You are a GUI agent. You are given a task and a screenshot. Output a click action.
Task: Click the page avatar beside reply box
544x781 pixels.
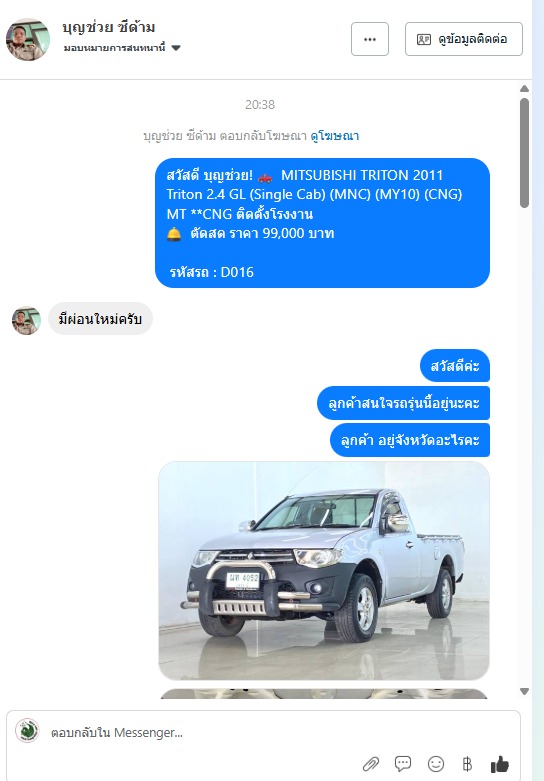click(x=27, y=731)
